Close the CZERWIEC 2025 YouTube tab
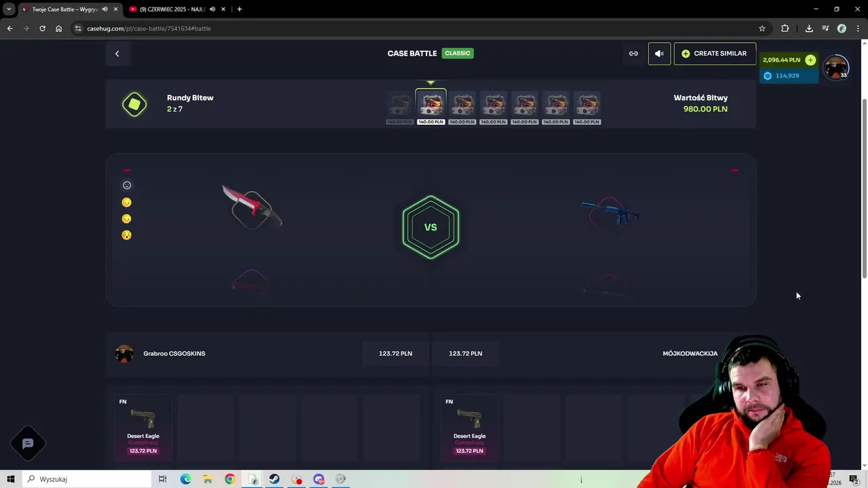Screen dimensions: 868x488 point(223,9)
